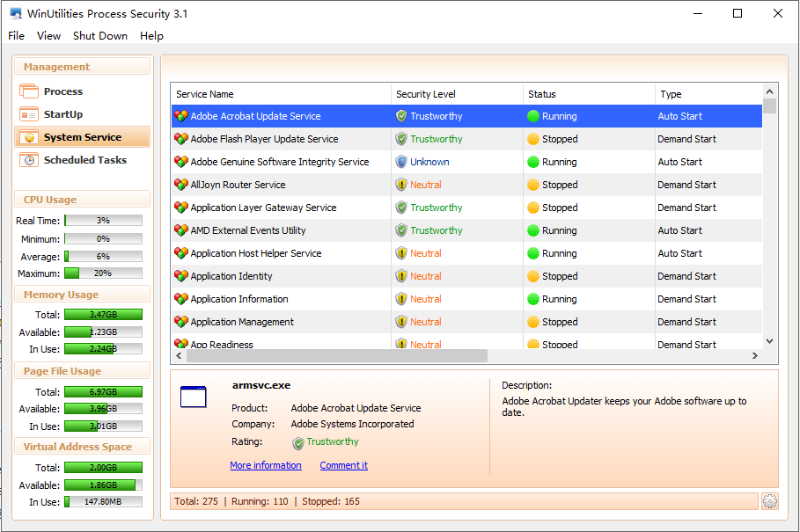Select the App Readiness service row
The width and height of the screenshot is (800, 532).
click(466, 342)
